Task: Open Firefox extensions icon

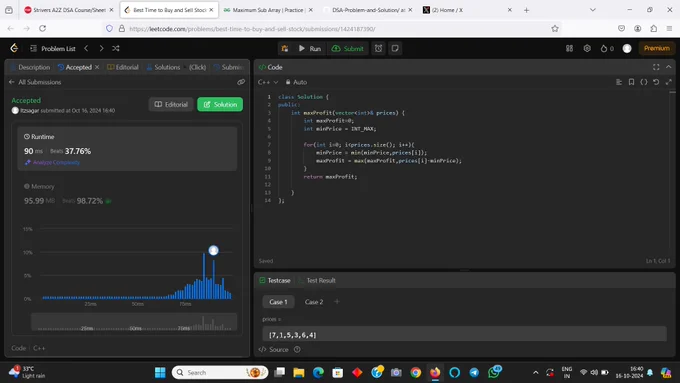Action: click(654, 29)
